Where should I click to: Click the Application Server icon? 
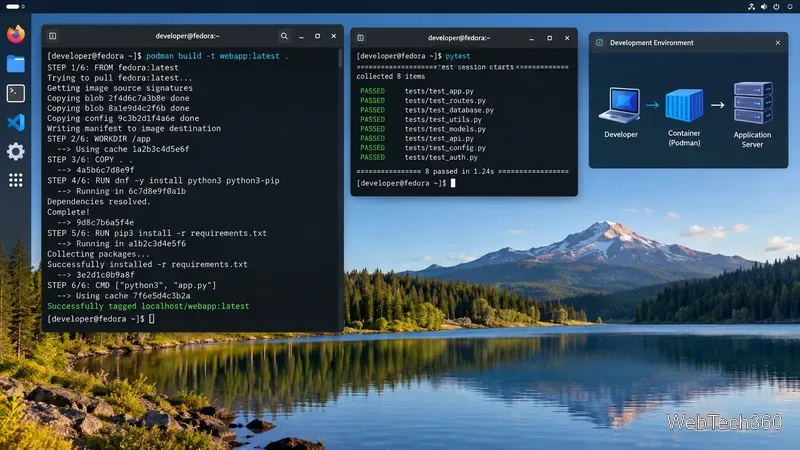pyautogui.click(x=753, y=103)
